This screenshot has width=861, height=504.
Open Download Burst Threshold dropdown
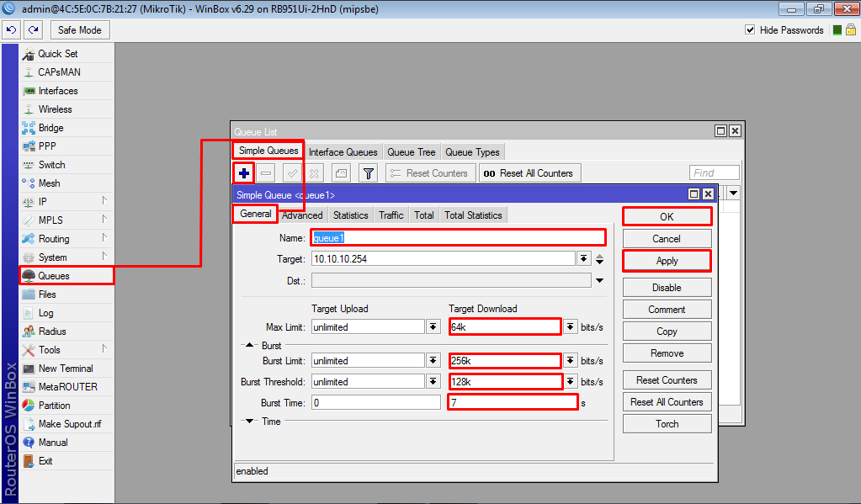(x=571, y=381)
